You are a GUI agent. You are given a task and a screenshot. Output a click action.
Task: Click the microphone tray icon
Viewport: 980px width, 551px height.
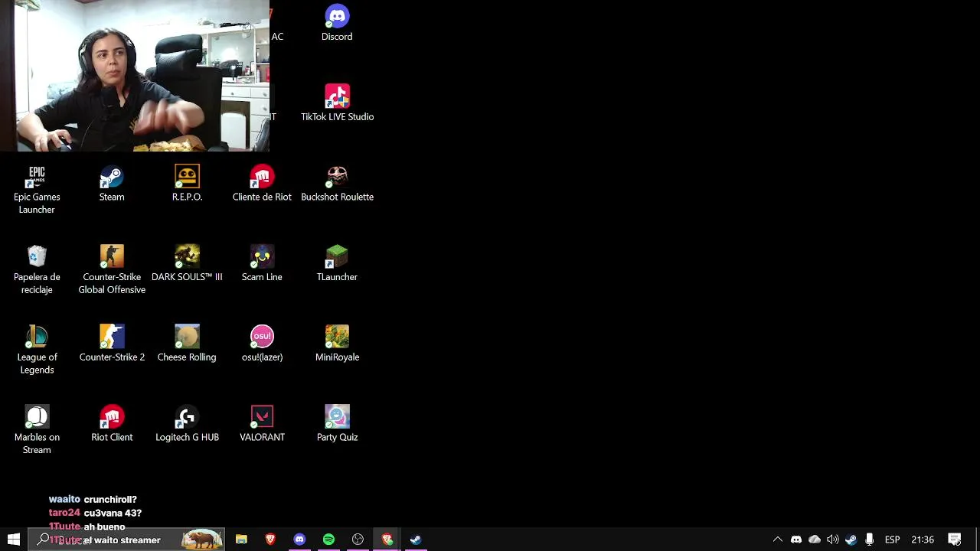pos(870,540)
